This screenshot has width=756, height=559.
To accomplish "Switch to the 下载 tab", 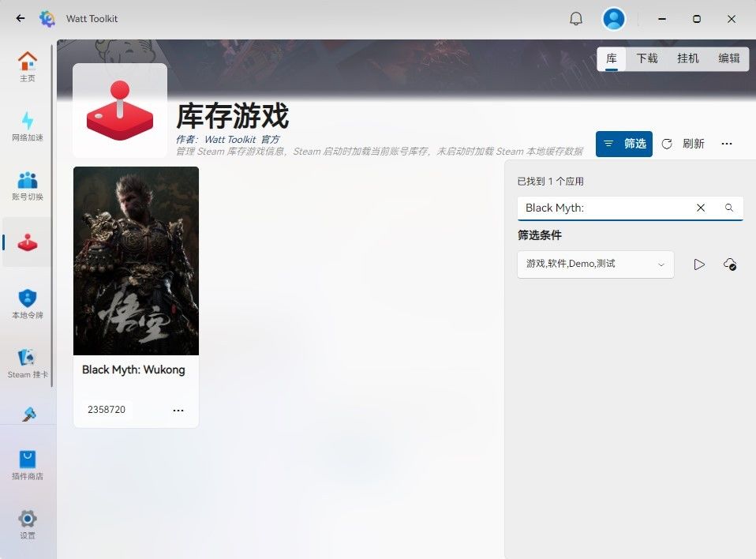I will [646, 59].
